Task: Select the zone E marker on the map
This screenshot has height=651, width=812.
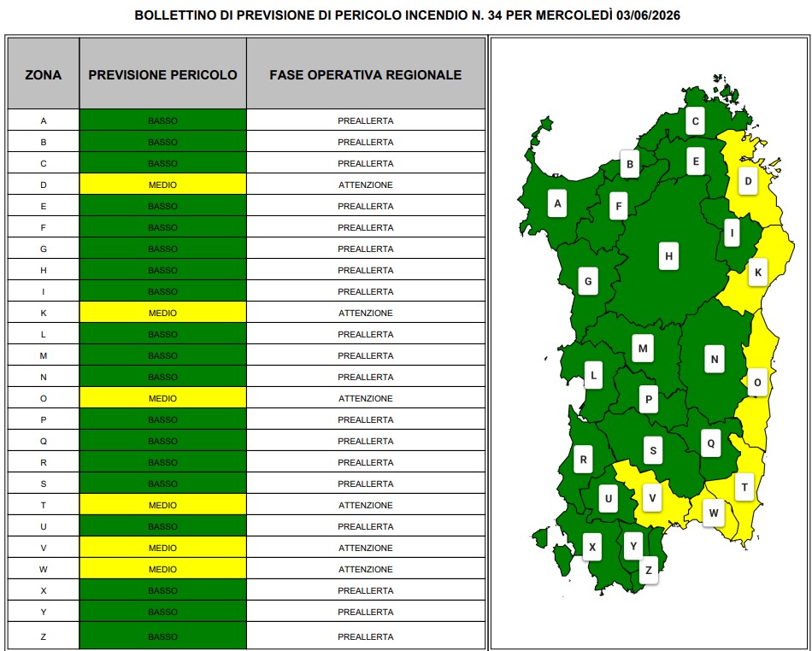Action: click(x=696, y=161)
